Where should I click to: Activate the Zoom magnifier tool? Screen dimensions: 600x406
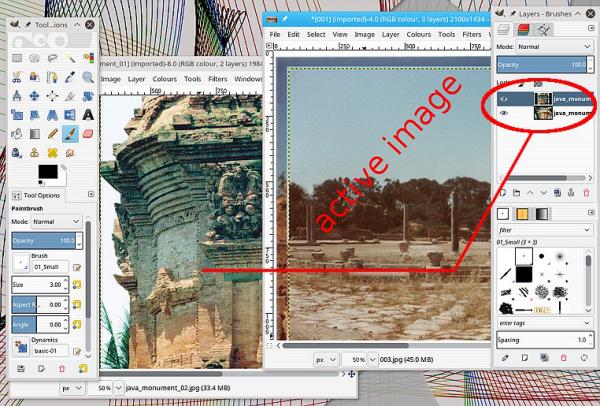pyautogui.click(x=88, y=77)
